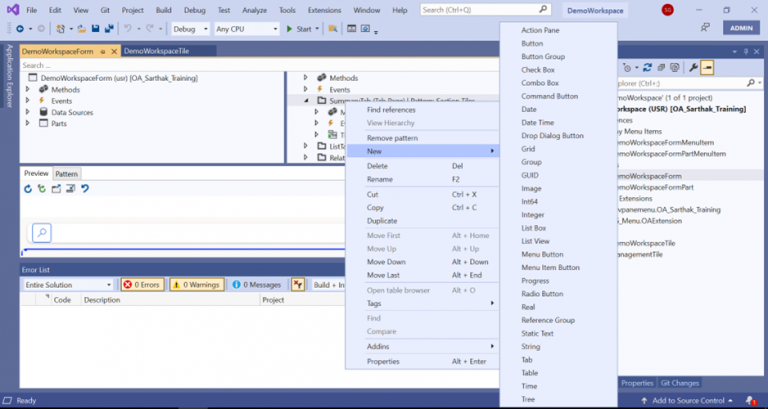
Task: Click the Visual Studio Search (Ctrl+Q) box
Action: (485, 10)
